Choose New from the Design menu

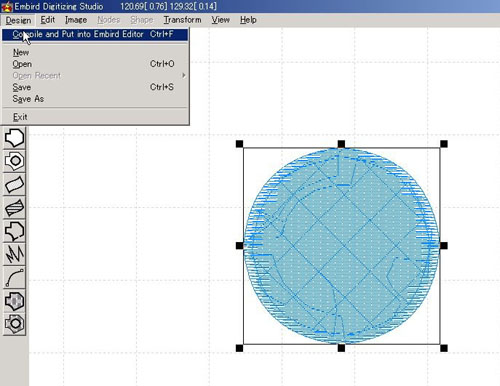(21, 52)
